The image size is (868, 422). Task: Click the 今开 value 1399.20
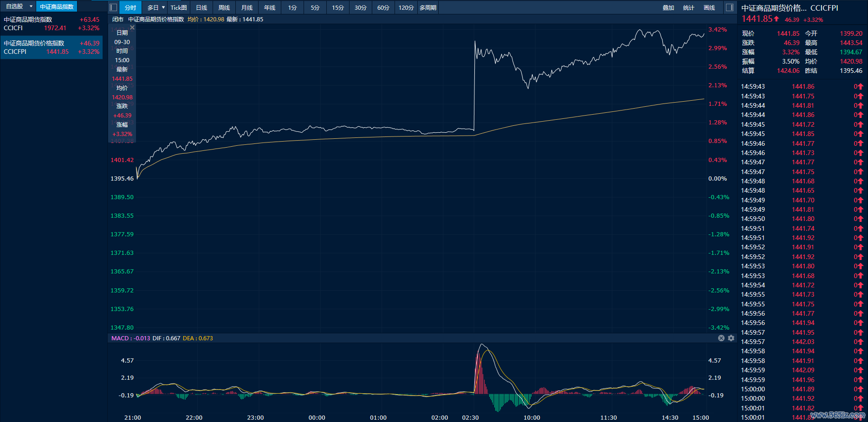pyautogui.click(x=851, y=33)
